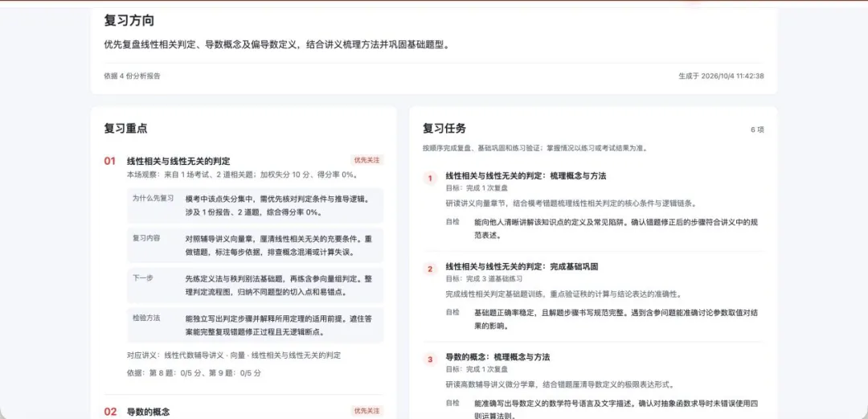Click the red 02 index number

click(110, 412)
